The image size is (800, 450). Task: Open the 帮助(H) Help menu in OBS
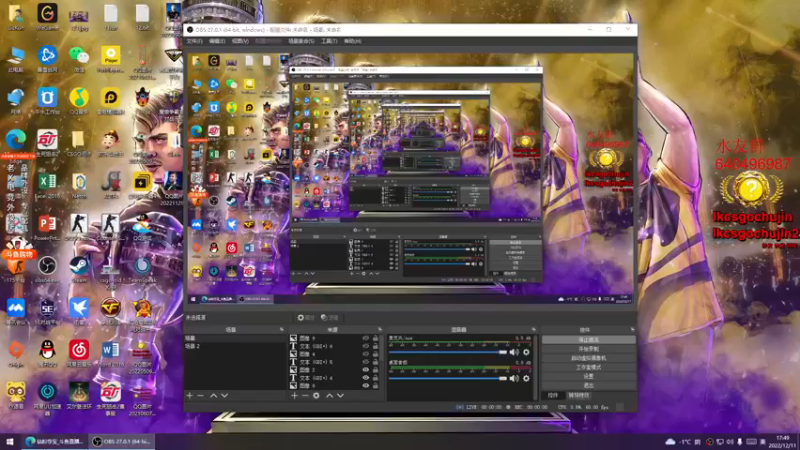click(x=352, y=41)
